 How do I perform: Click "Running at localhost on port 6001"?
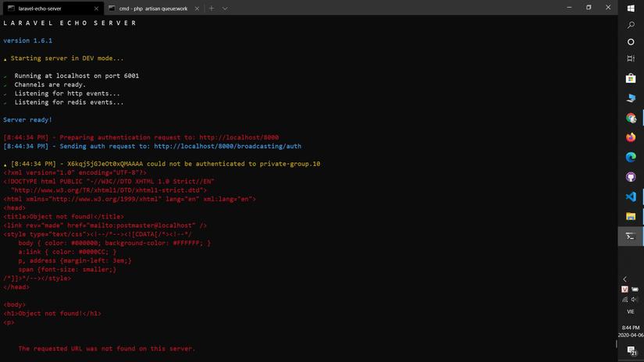tap(76, 76)
